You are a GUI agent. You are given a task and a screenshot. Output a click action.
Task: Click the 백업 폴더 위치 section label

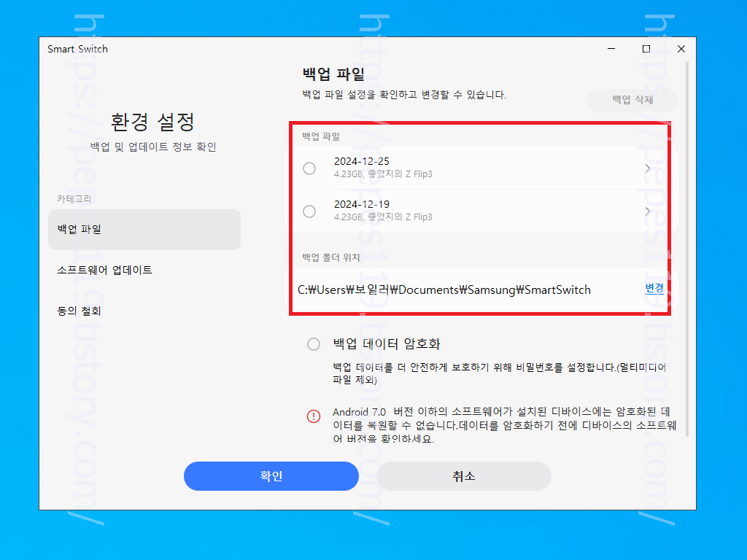coord(331,257)
